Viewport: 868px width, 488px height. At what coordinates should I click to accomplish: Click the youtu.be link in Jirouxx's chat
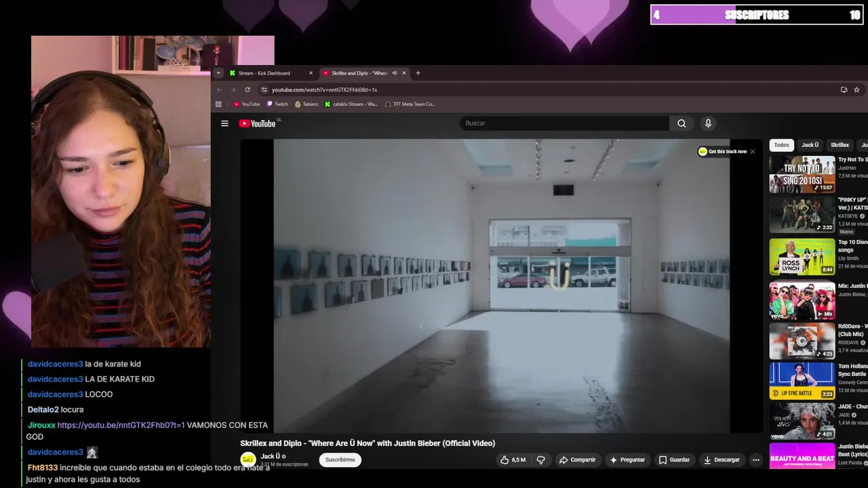pos(121,425)
